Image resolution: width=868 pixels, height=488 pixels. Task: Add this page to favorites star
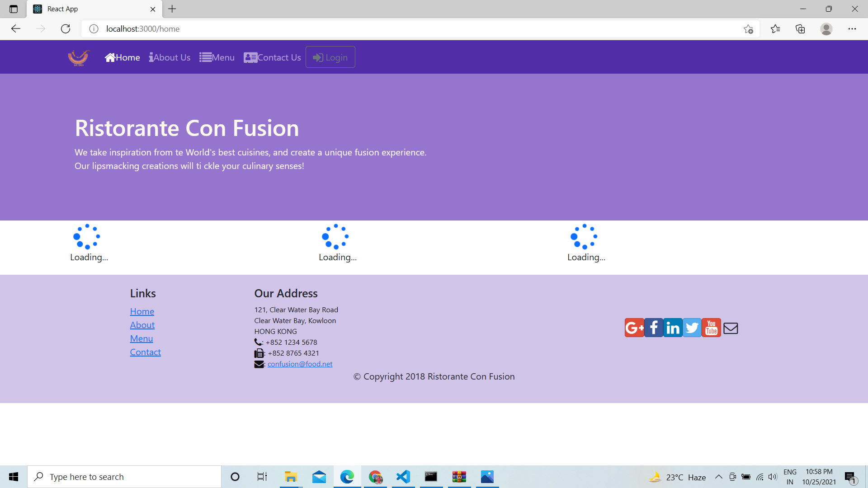tap(748, 29)
